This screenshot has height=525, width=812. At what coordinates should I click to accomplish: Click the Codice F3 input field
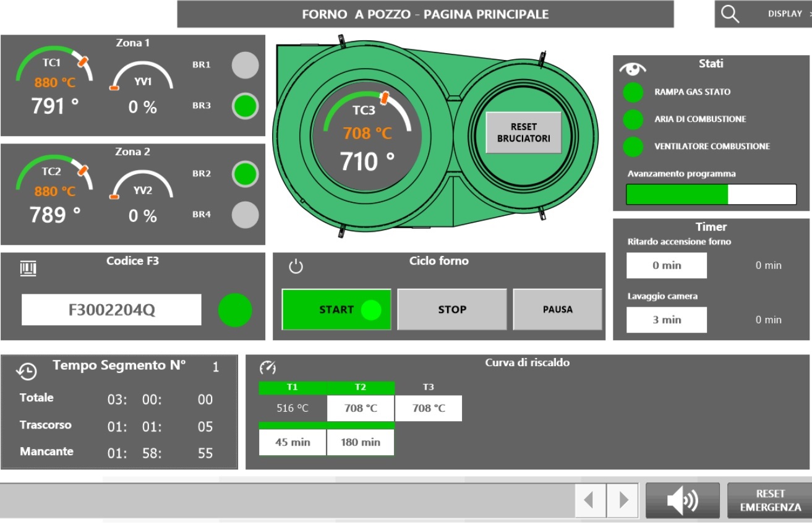tap(111, 310)
